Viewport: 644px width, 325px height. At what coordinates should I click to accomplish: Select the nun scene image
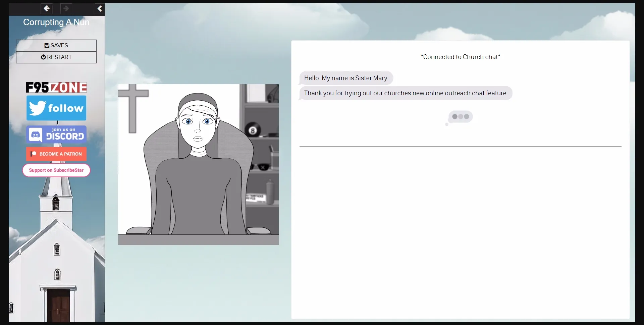(198, 164)
